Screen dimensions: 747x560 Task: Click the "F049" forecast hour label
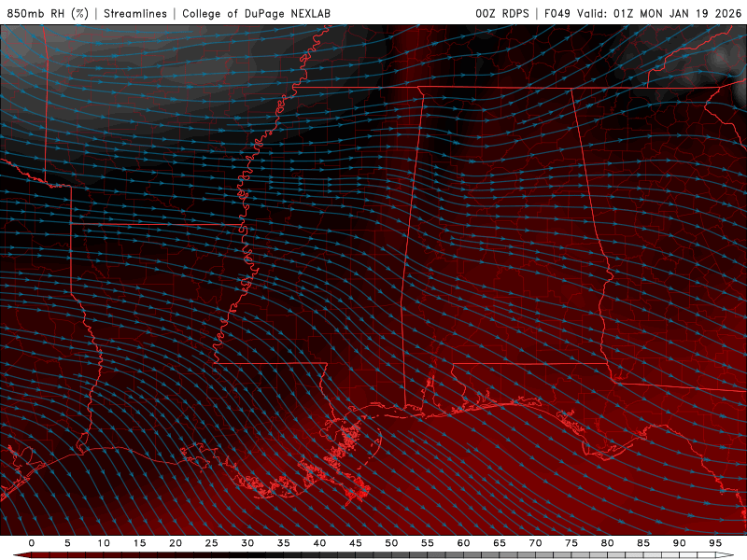tap(557, 13)
